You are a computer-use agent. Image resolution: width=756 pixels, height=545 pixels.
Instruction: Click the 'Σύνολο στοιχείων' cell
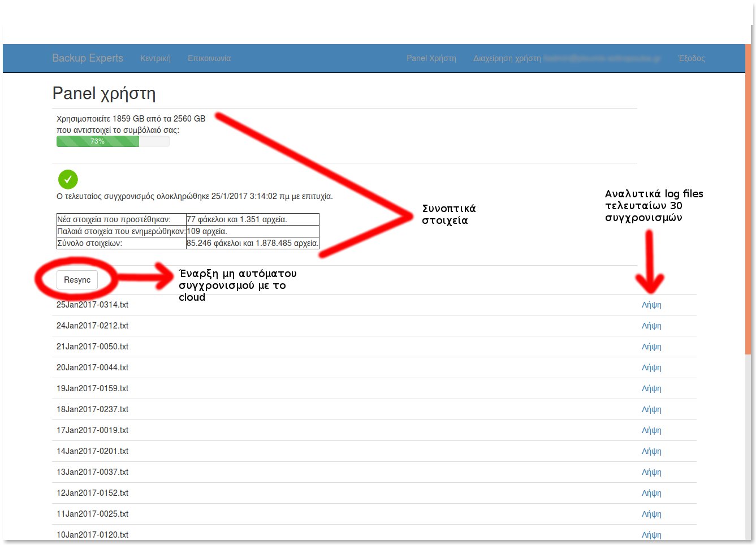point(121,243)
